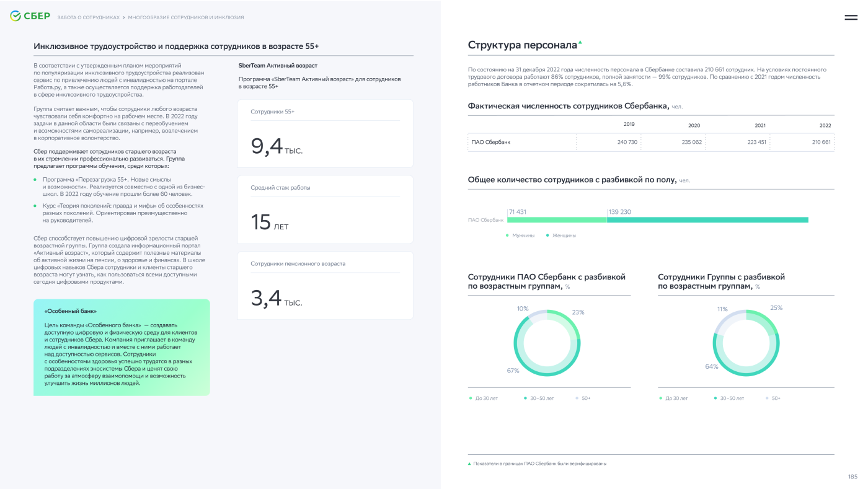
Task: Click the 2019 column header
Action: tap(629, 125)
